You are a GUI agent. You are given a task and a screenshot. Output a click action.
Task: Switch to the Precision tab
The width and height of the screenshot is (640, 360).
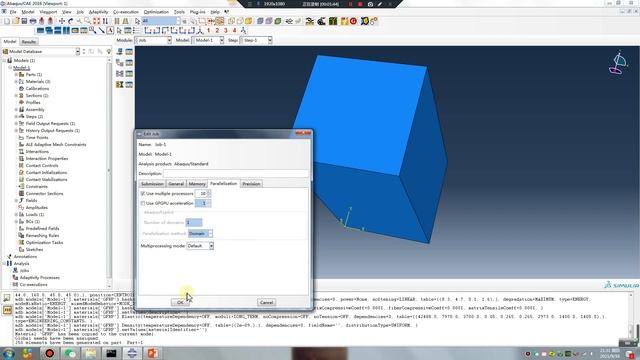251,184
